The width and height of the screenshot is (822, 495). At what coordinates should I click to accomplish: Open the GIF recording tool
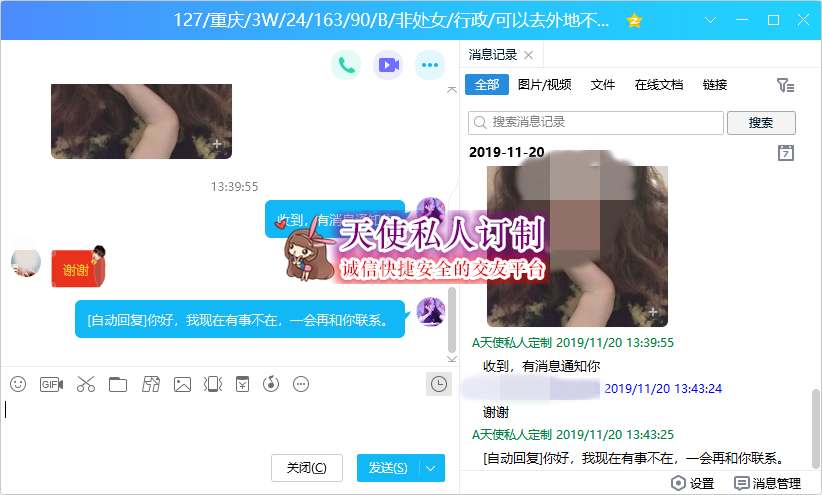[x=51, y=384]
